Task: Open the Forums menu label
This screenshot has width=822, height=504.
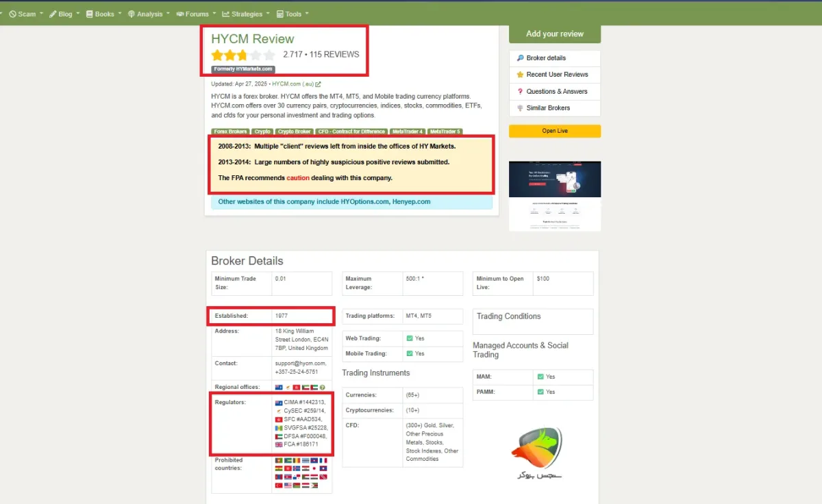Action: coord(197,14)
